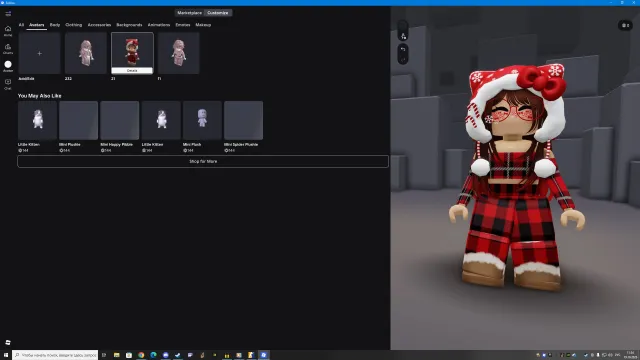Switch to the Marketplace view
The width and height of the screenshot is (640, 360).
[189, 13]
